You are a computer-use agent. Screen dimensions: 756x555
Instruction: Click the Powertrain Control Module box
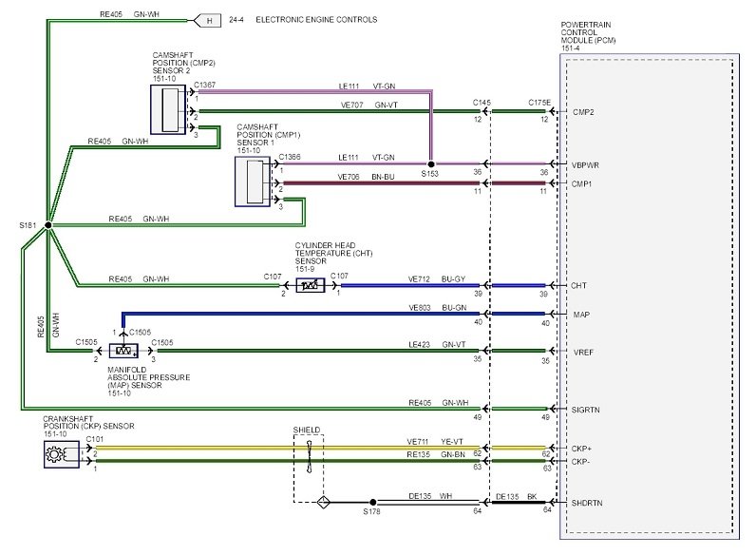coord(650,297)
